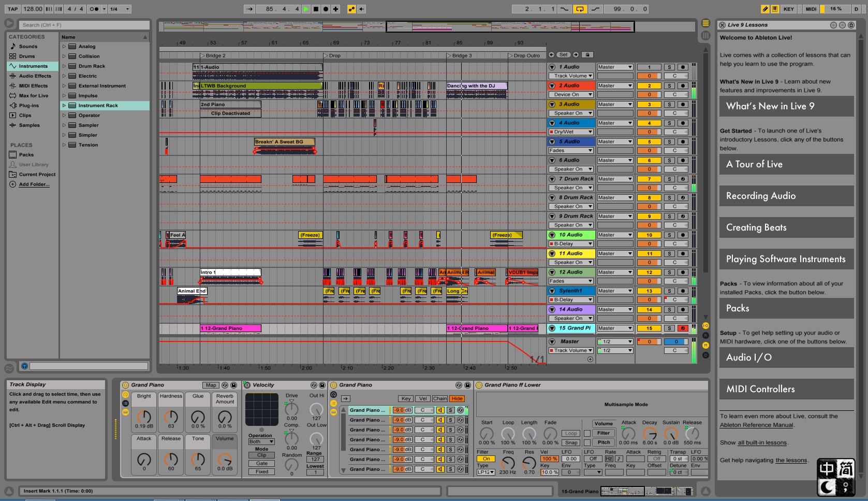Screen dimensions: 868x501
Task: Click Map button on Grand Piano rack
Action: click(x=211, y=385)
